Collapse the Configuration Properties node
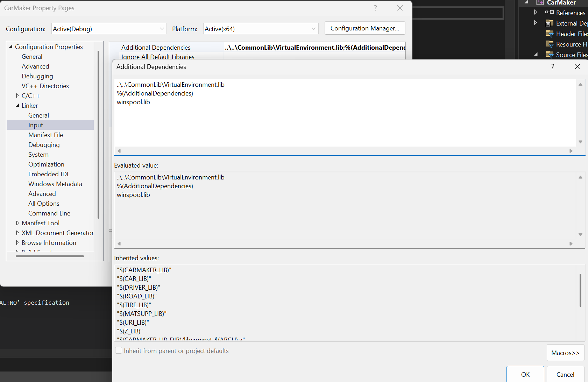 click(x=11, y=47)
